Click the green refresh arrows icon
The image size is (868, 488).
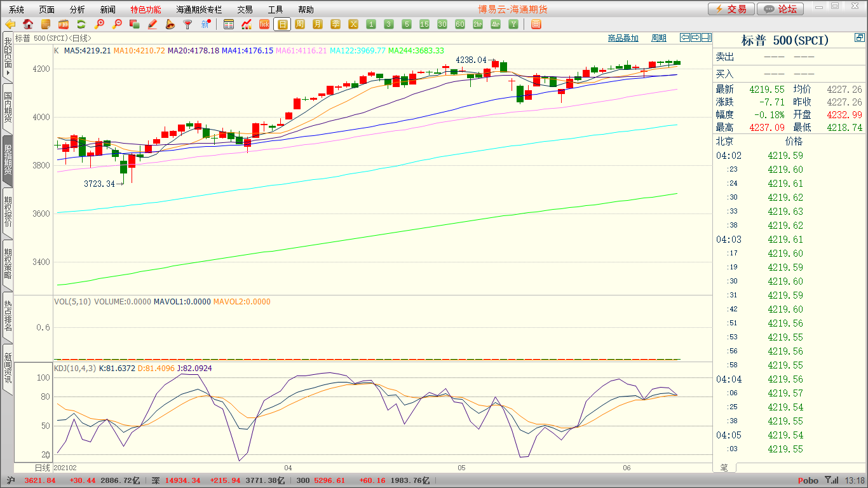click(x=81, y=24)
